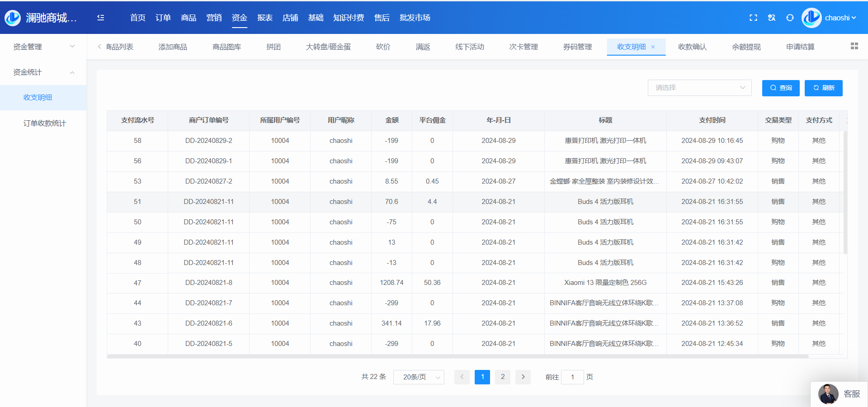Open the tab grid menu icon

click(x=854, y=46)
